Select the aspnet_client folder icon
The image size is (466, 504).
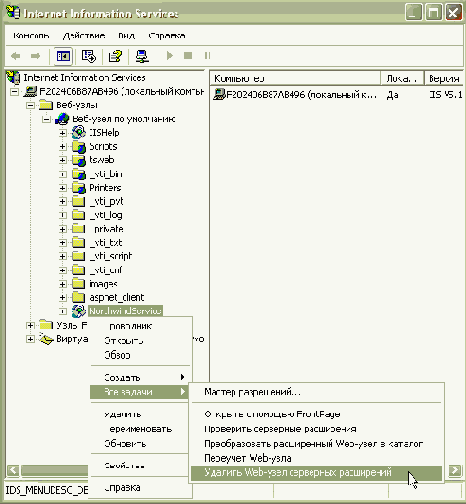click(x=79, y=297)
